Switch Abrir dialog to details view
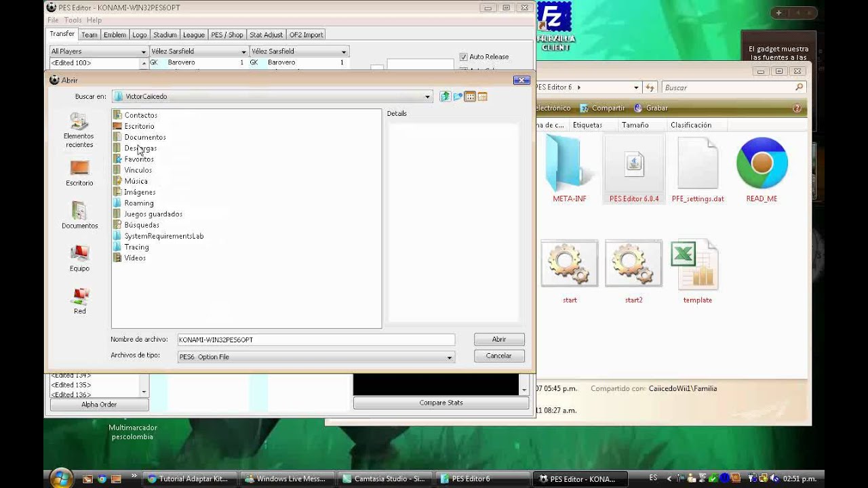This screenshot has width=868, height=488. pyautogui.click(x=482, y=97)
